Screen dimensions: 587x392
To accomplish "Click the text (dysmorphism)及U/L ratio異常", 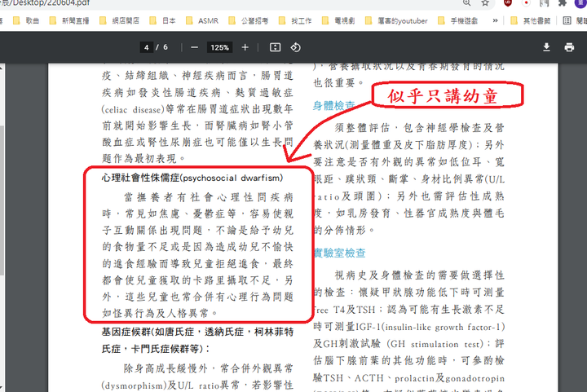I will pos(170,385).
